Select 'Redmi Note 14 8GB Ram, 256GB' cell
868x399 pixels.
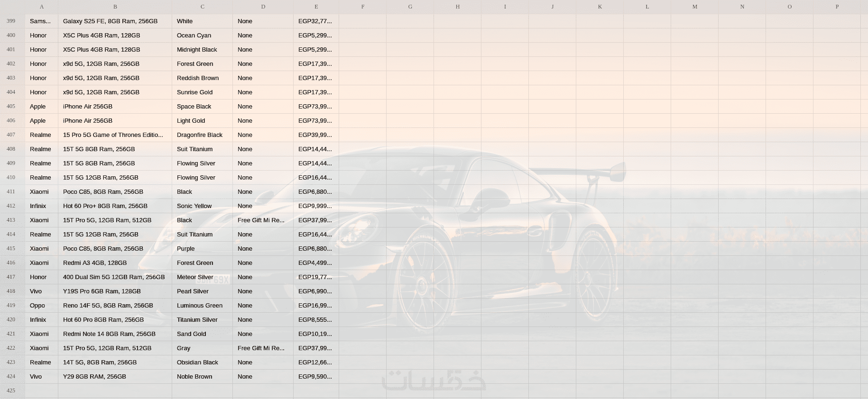click(115, 334)
